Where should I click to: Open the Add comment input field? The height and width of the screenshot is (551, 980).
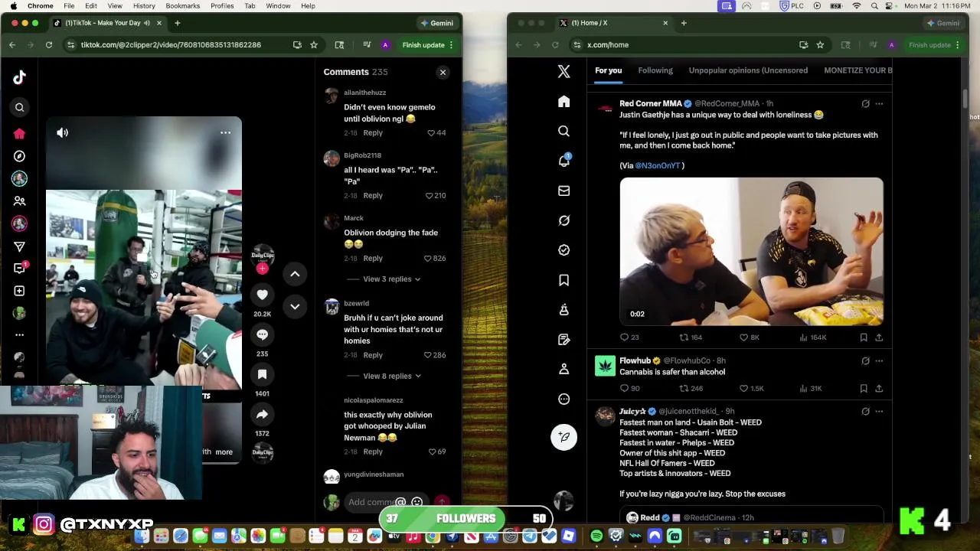(371, 502)
